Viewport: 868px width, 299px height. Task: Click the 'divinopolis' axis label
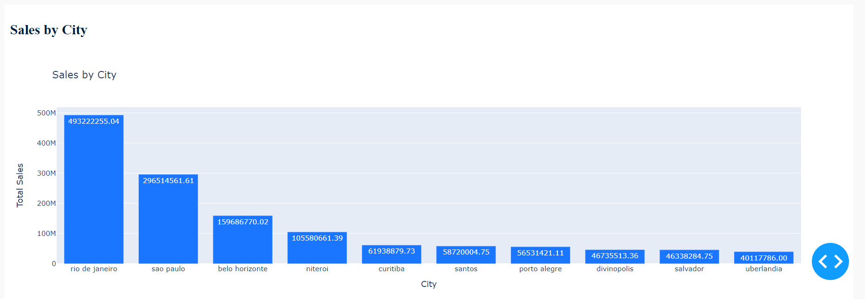click(615, 269)
